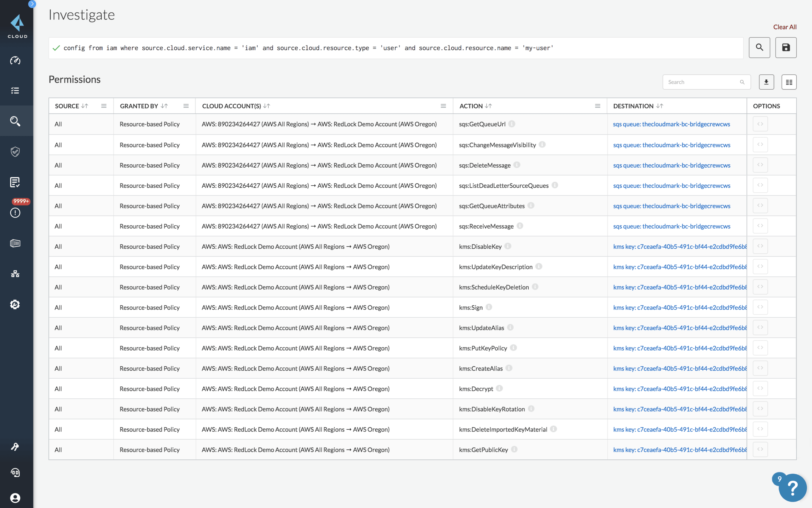Click the Prisma Cloud logo
The image size is (812, 508).
17,26
